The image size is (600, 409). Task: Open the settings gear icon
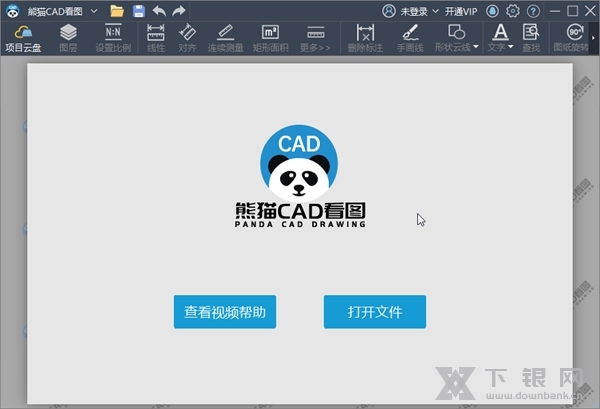513,11
